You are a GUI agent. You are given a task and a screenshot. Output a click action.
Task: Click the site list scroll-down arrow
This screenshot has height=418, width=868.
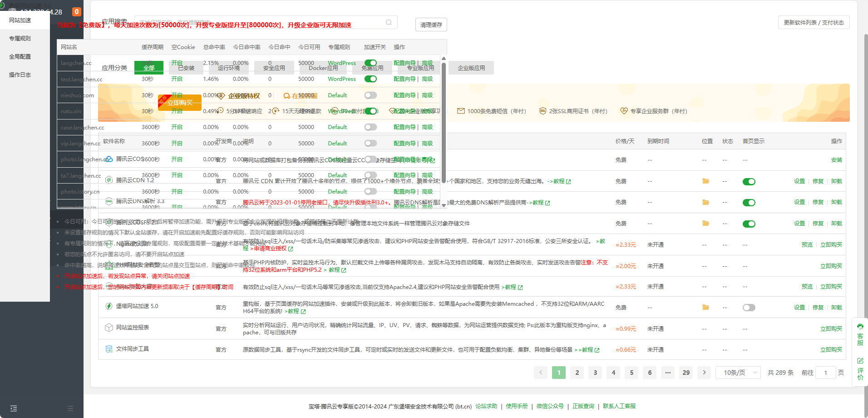pyautogui.click(x=444, y=205)
